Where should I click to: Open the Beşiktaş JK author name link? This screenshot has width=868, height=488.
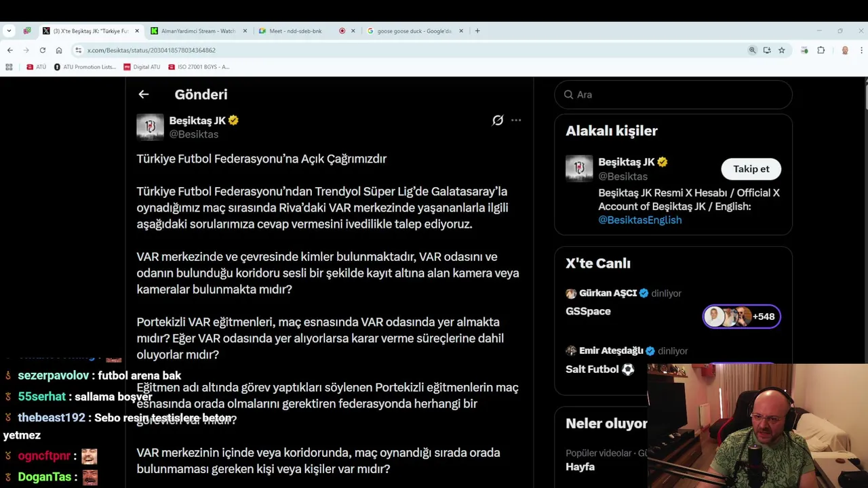pos(197,121)
